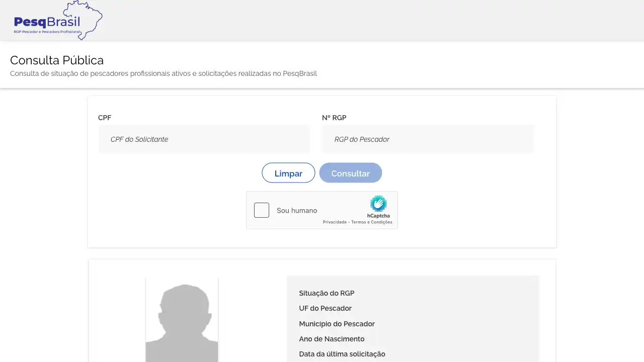Click the hCaptcha wordmark below the logo
Image resolution: width=644 pixels, height=362 pixels.
click(378, 215)
